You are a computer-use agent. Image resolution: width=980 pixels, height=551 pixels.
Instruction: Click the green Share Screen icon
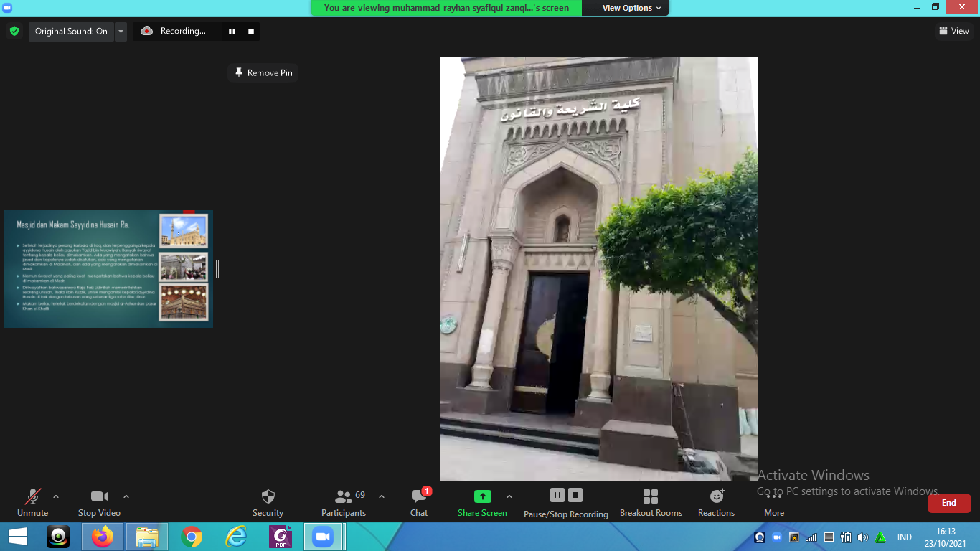(483, 496)
